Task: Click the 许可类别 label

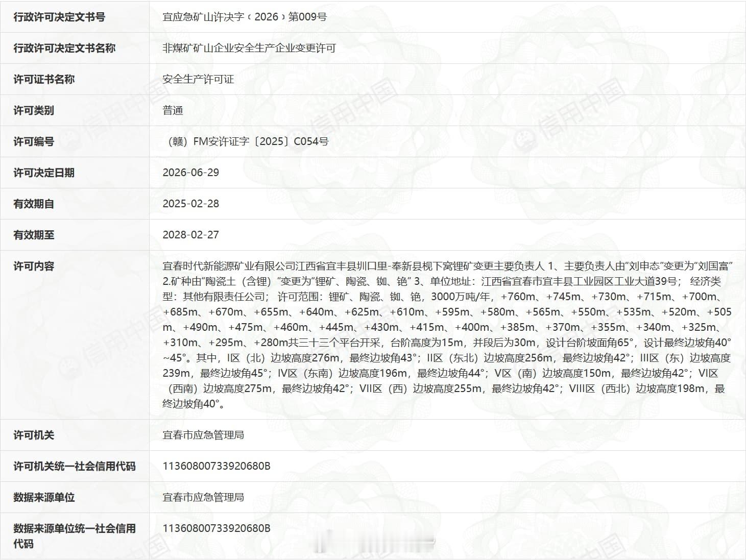Action: (x=34, y=110)
